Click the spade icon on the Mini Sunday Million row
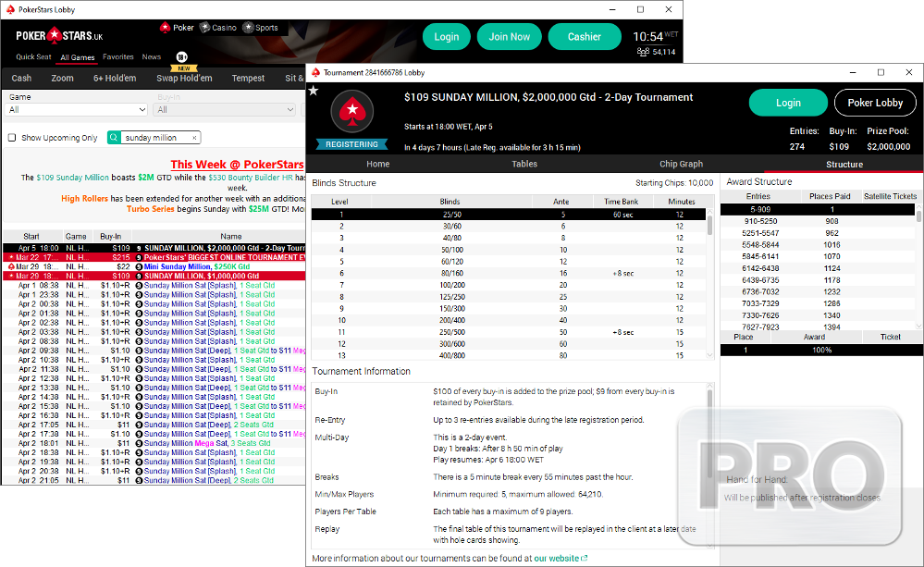 tap(139, 267)
